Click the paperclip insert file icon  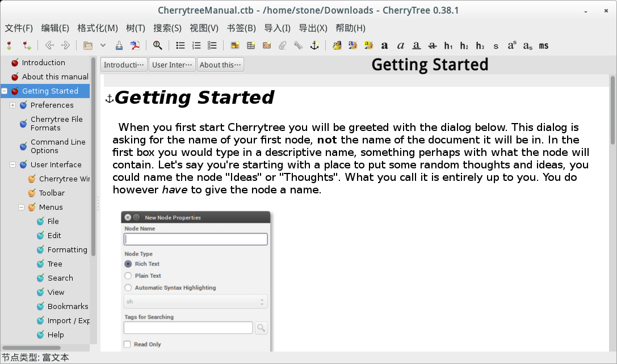pyautogui.click(x=283, y=45)
